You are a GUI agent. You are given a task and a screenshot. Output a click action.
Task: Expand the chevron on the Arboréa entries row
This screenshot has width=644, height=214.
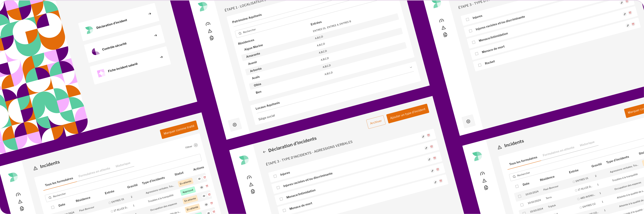click(411, 67)
